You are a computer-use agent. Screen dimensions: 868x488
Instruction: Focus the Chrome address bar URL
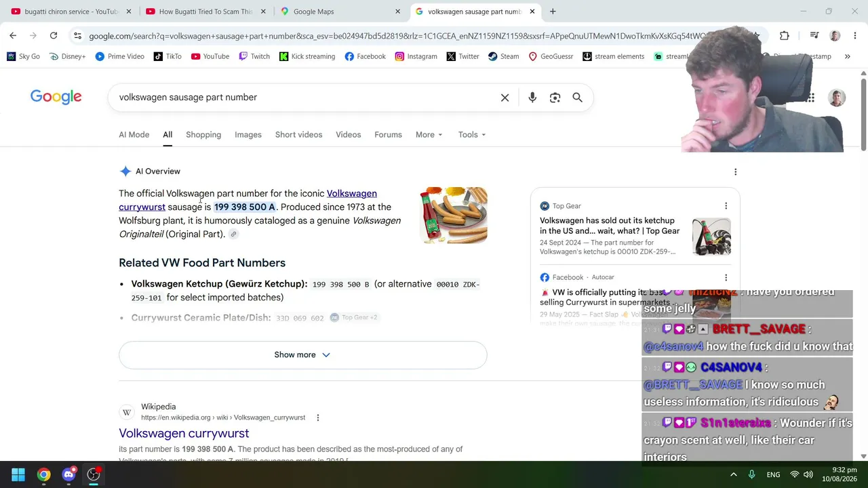(x=397, y=36)
